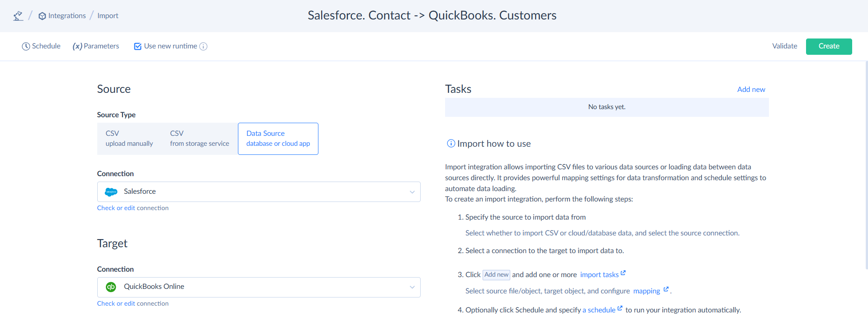This screenshot has width=868, height=331.
Task: Click Add new link in Tasks
Action: click(x=751, y=90)
